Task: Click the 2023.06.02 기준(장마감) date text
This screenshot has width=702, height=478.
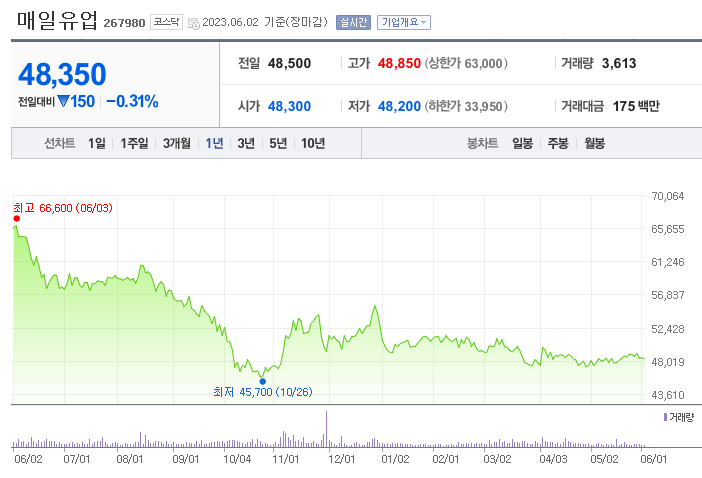Action: [265, 22]
